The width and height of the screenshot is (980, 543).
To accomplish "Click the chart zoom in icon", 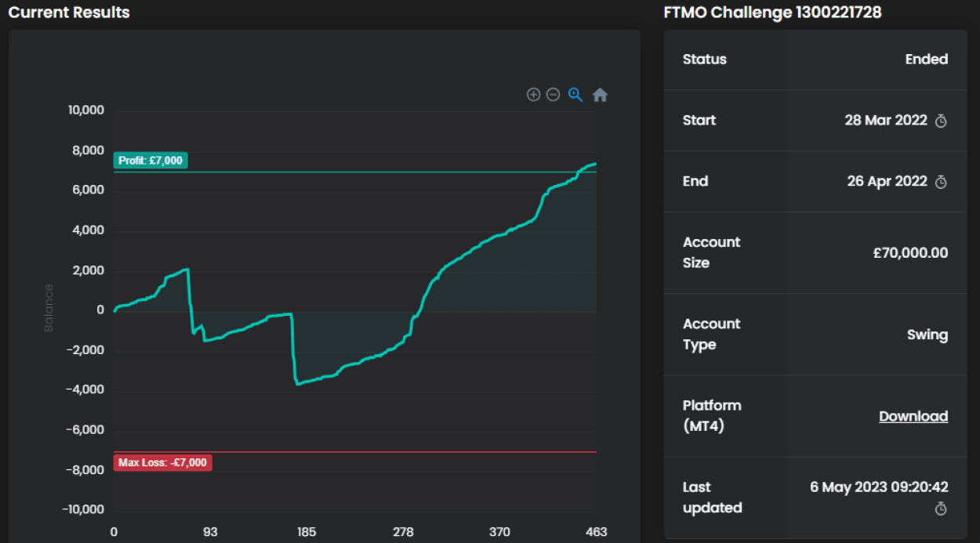I will (533, 95).
